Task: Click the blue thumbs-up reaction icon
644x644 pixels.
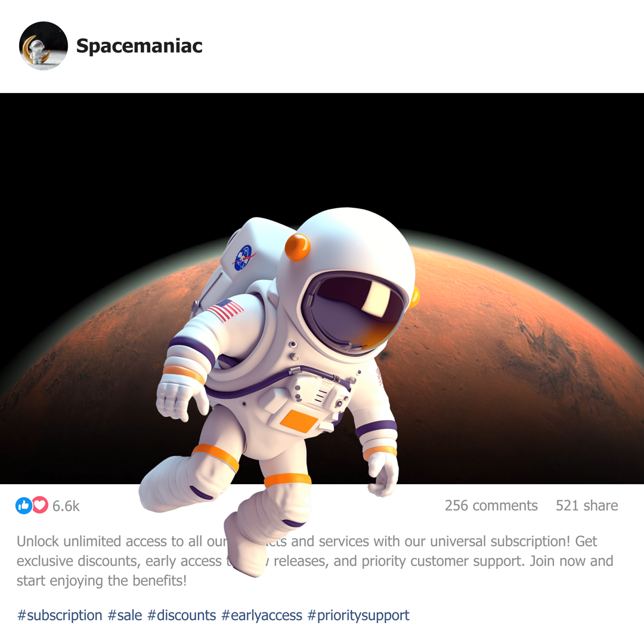Action: 23,506
